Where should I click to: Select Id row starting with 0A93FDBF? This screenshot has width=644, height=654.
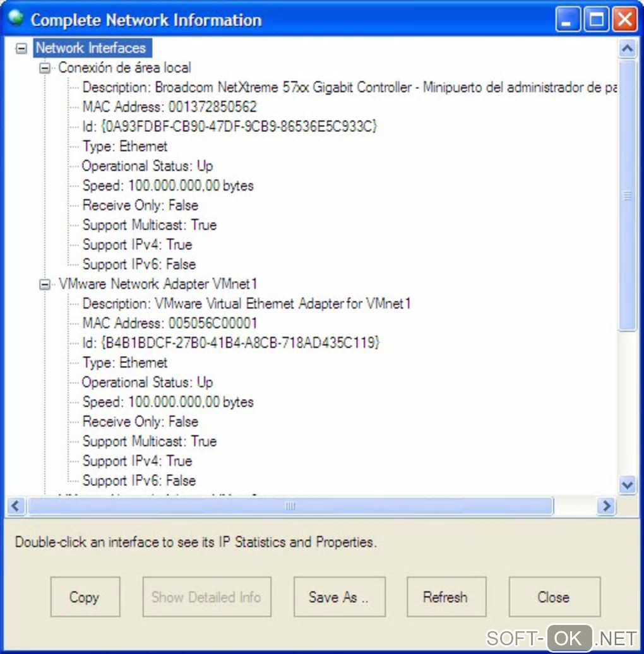pos(229,126)
